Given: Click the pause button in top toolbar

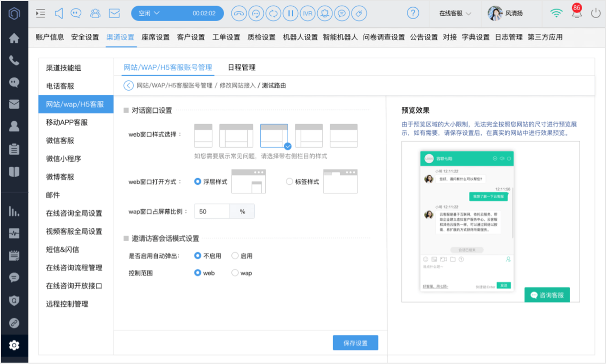Looking at the screenshot, I should tap(290, 13).
